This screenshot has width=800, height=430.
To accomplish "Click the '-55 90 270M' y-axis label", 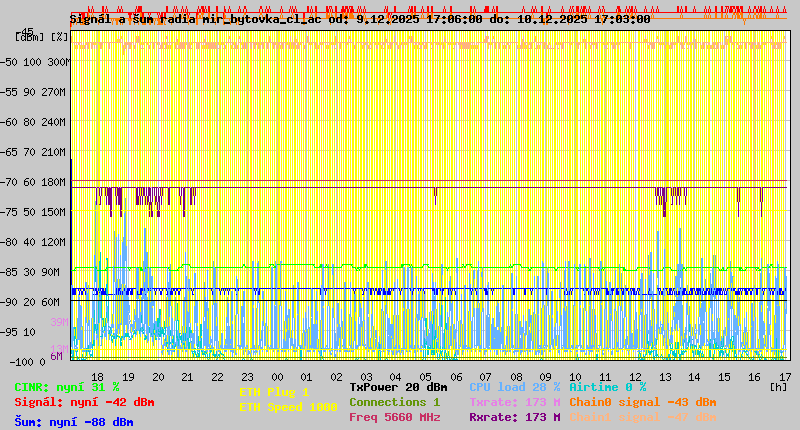I will [x=35, y=92].
